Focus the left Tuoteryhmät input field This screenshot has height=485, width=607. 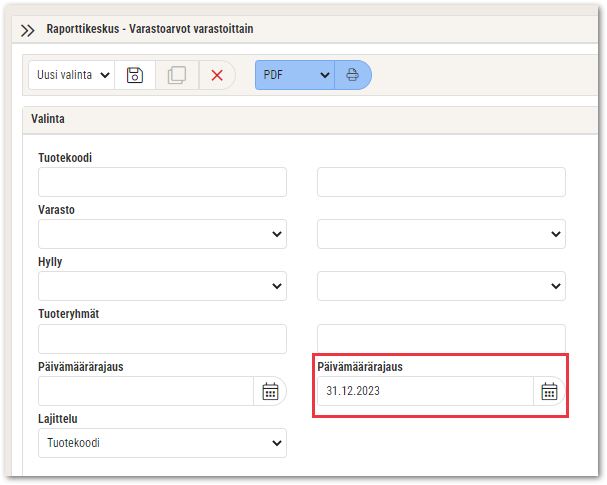[x=162, y=339]
